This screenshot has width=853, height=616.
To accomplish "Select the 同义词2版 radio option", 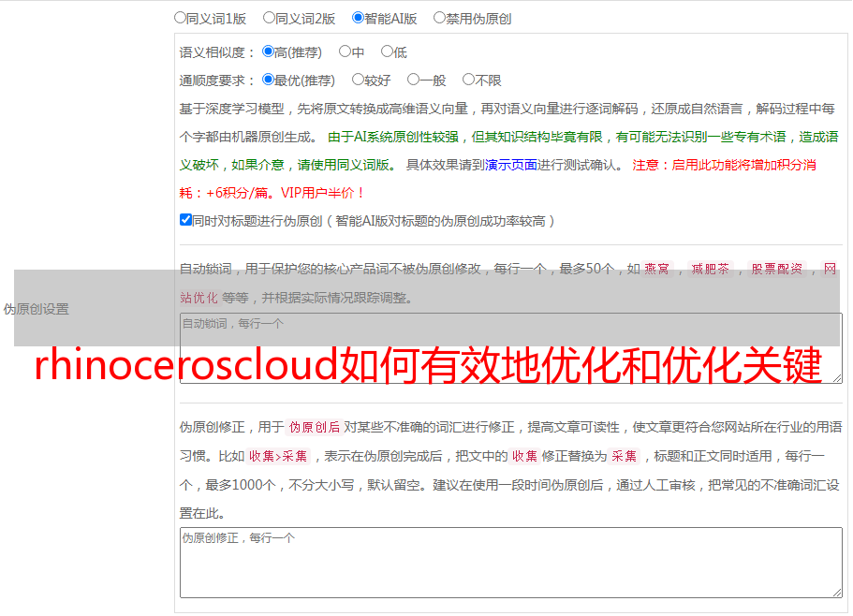I will [x=269, y=18].
